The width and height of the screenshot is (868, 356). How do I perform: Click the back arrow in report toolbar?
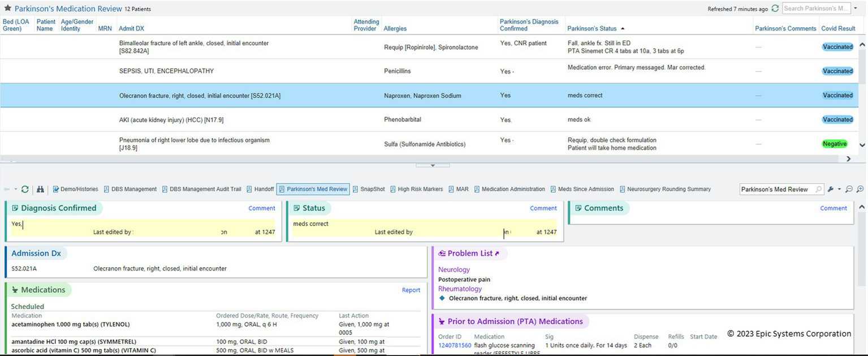pos(7,189)
